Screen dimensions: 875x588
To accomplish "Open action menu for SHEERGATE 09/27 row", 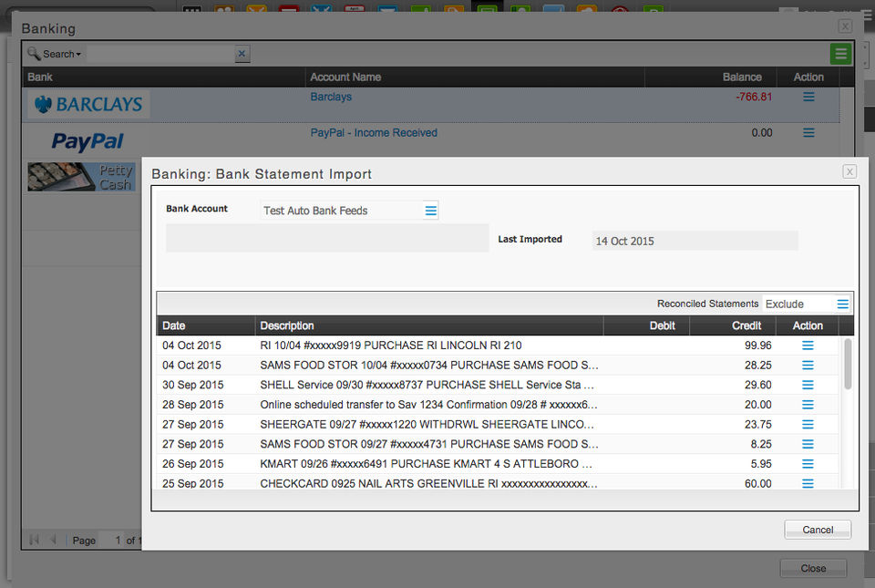I will (x=808, y=425).
